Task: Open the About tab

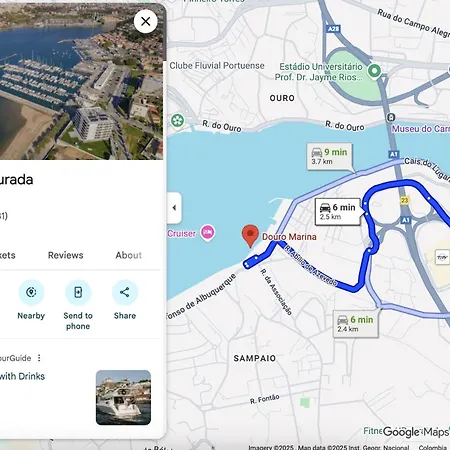Action: pos(129,255)
